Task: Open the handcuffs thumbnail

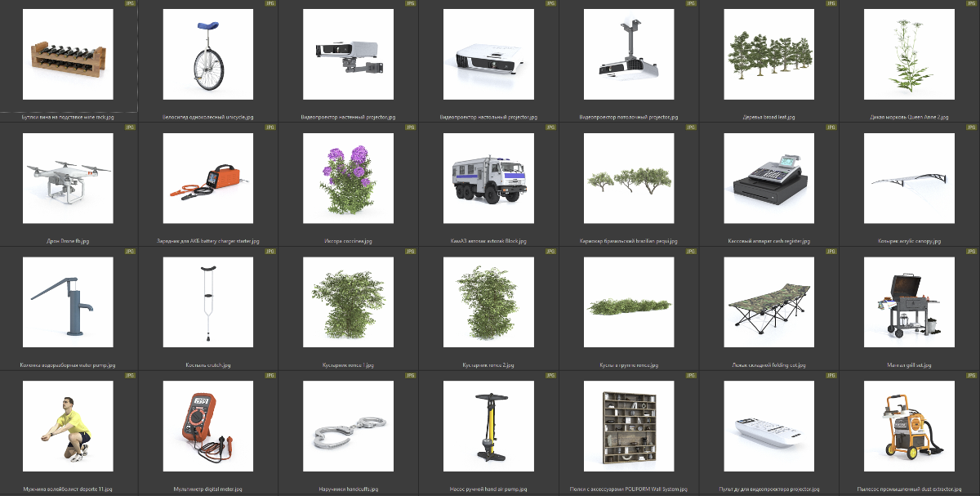Action: pyautogui.click(x=349, y=427)
